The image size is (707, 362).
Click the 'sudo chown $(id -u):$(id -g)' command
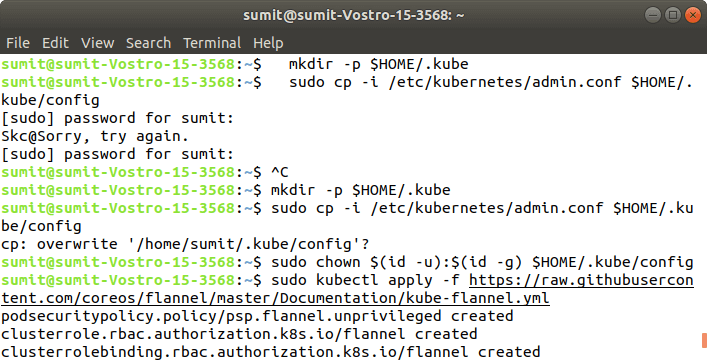click(x=397, y=262)
